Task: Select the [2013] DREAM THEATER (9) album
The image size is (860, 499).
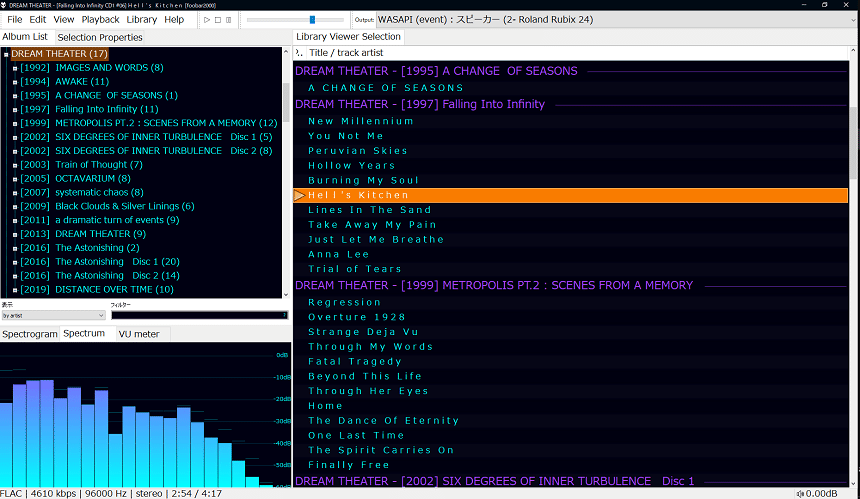Action: click(83, 234)
